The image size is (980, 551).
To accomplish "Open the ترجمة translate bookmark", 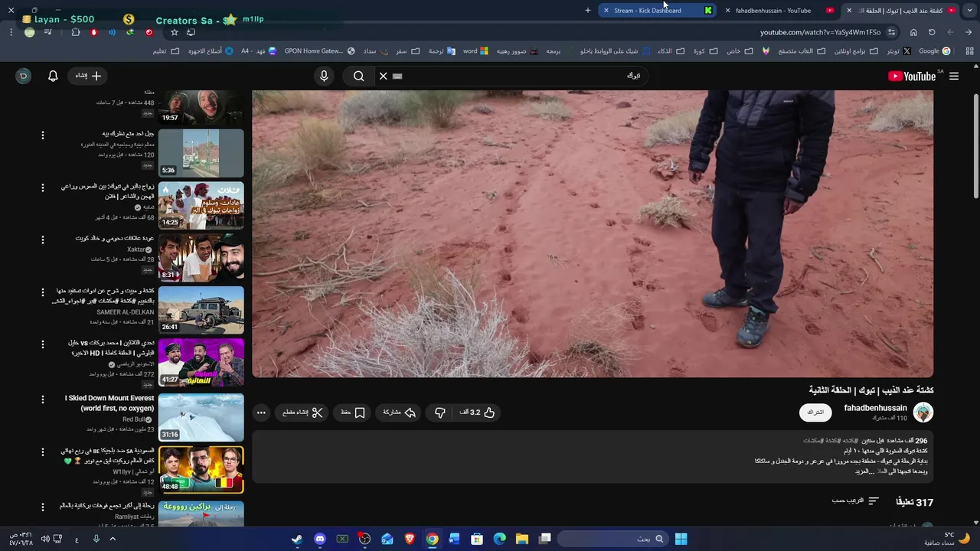I will coord(441,51).
